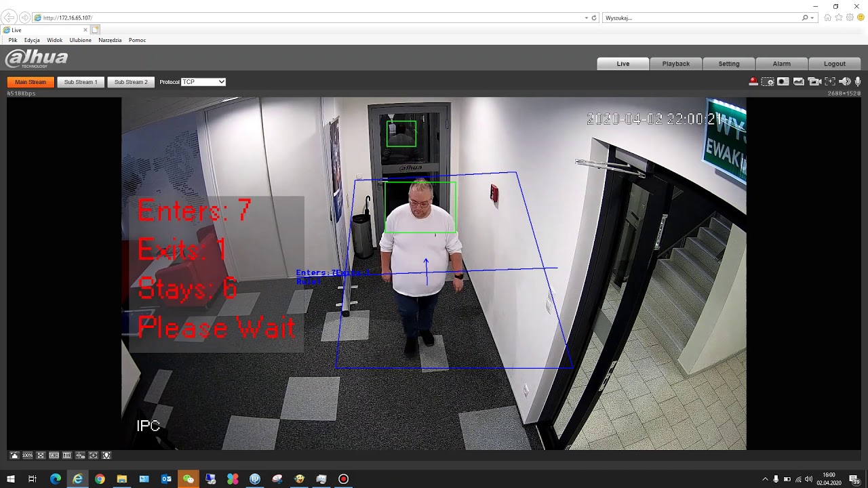The image size is (868, 488).
Task: Toggle talk with the microphone icon
Action: pyautogui.click(x=858, y=82)
